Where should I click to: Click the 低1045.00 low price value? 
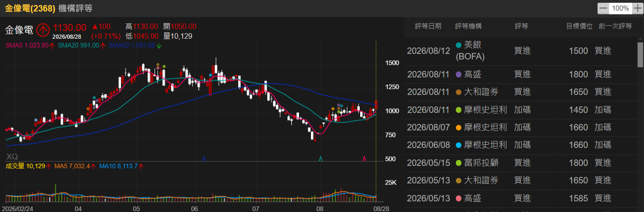point(142,35)
